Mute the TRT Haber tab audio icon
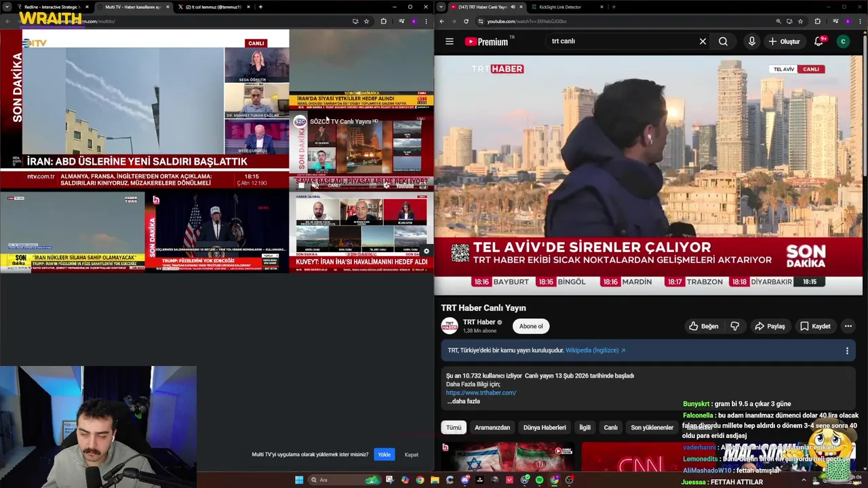This screenshot has height=488, width=868. (x=513, y=7)
